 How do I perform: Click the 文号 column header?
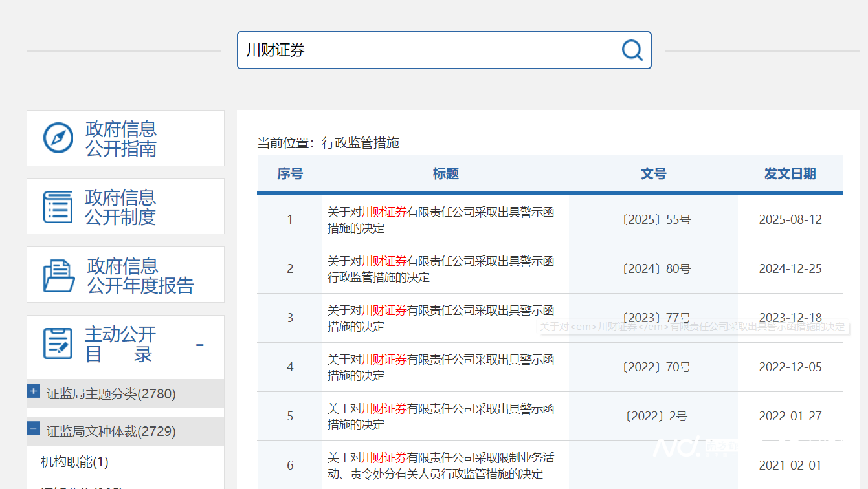[653, 173]
